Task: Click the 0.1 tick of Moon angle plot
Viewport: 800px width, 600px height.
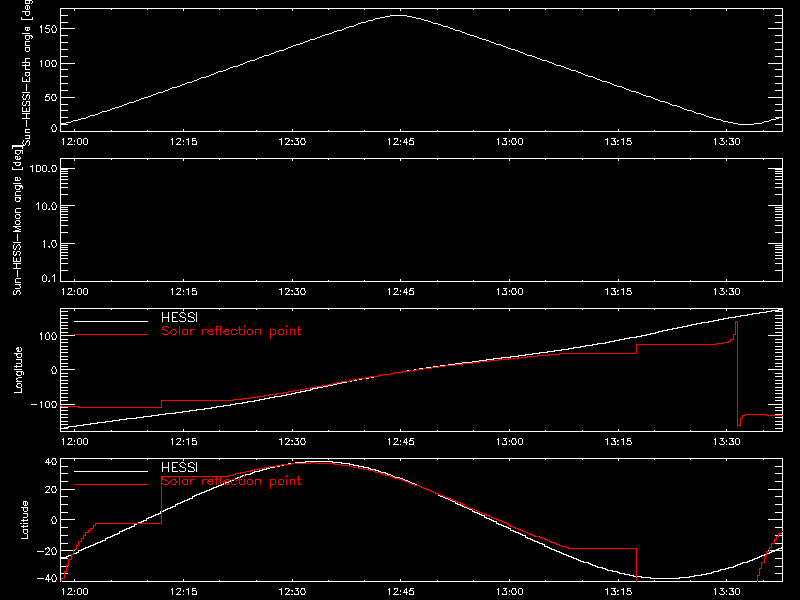Action: point(49,278)
